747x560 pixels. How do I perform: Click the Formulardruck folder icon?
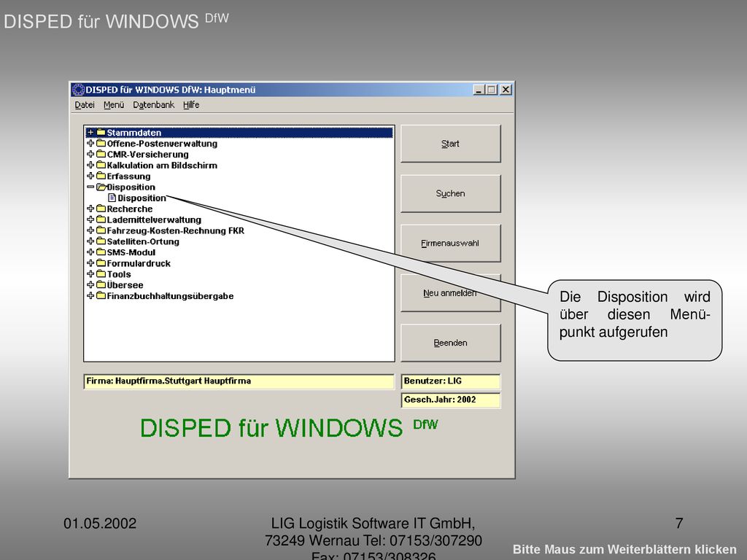coord(101,263)
